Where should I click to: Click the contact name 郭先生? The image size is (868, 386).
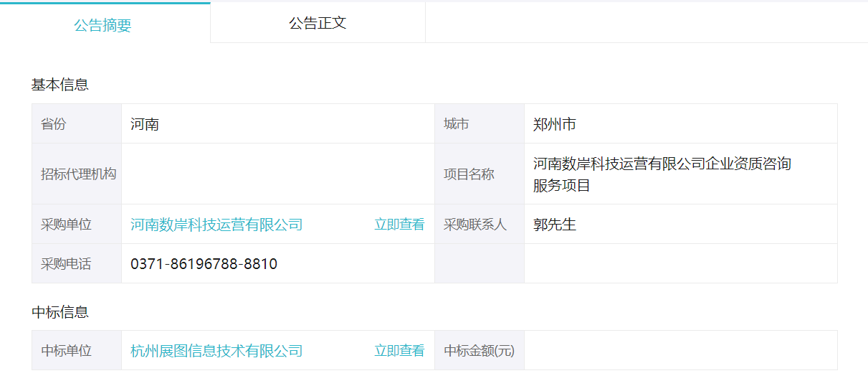[555, 225]
